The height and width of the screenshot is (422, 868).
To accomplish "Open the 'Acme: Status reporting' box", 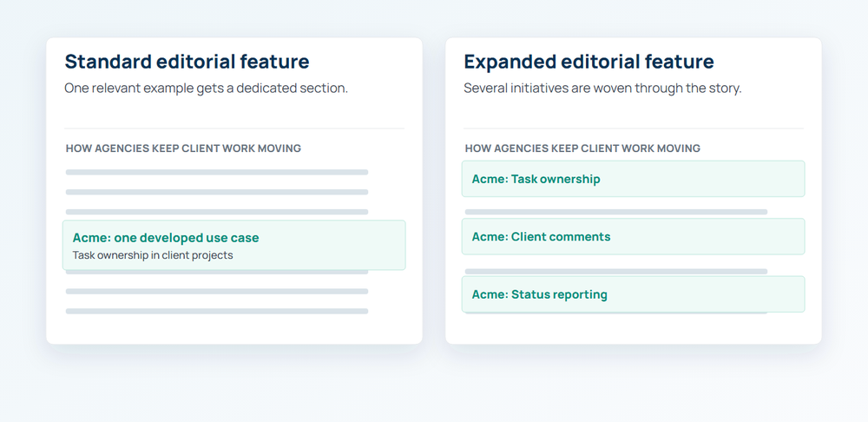I will pyautogui.click(x=634, y=294).
